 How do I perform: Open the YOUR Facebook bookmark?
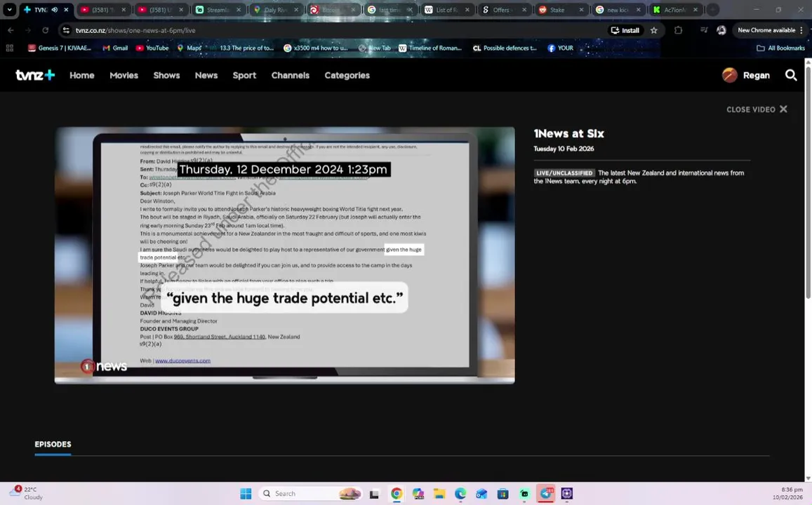click(560, 48)
